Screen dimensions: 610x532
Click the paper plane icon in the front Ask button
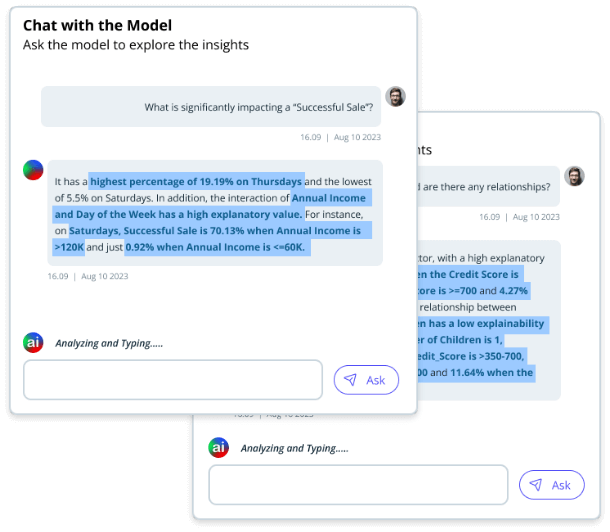coord(350,380)
